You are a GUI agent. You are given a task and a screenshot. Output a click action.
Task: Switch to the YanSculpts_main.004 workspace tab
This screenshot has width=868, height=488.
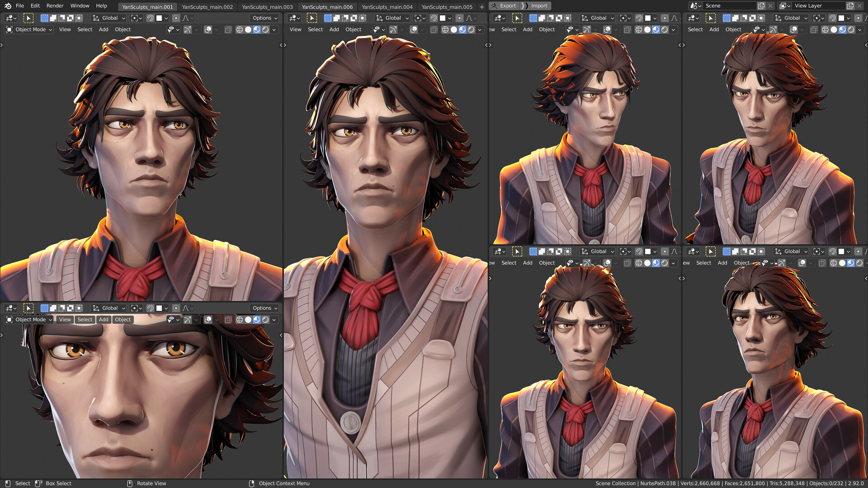[x=387, y=7]
